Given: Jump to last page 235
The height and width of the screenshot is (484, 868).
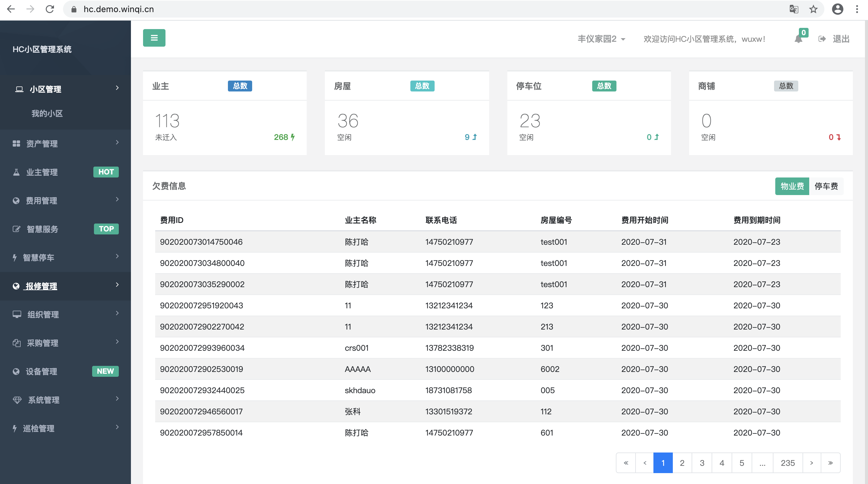Looking at the screenshot, I should coord(787,463).
